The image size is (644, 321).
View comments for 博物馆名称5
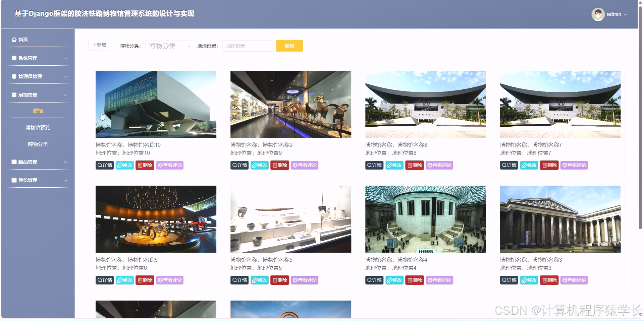(x=305, y=280)
